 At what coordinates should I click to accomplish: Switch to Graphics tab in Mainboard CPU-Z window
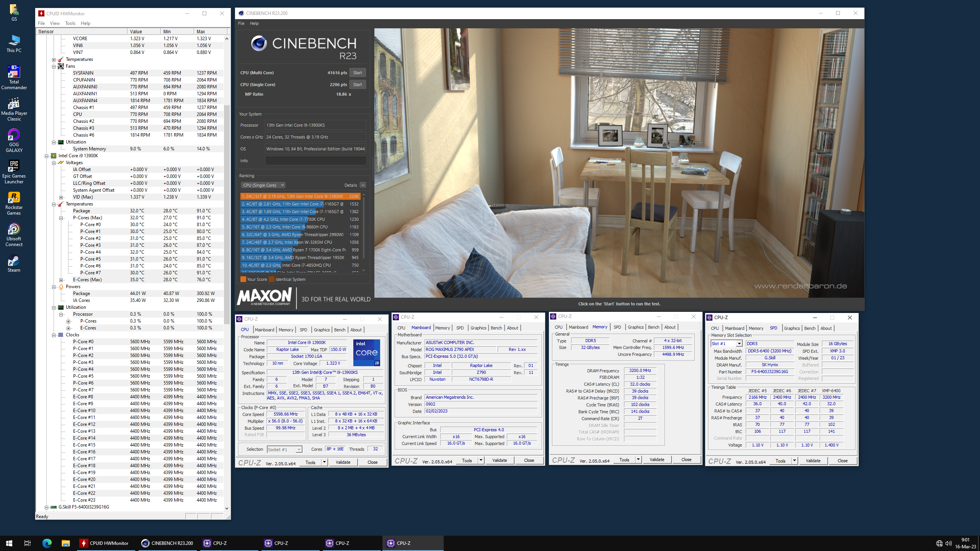coord(478,328)
